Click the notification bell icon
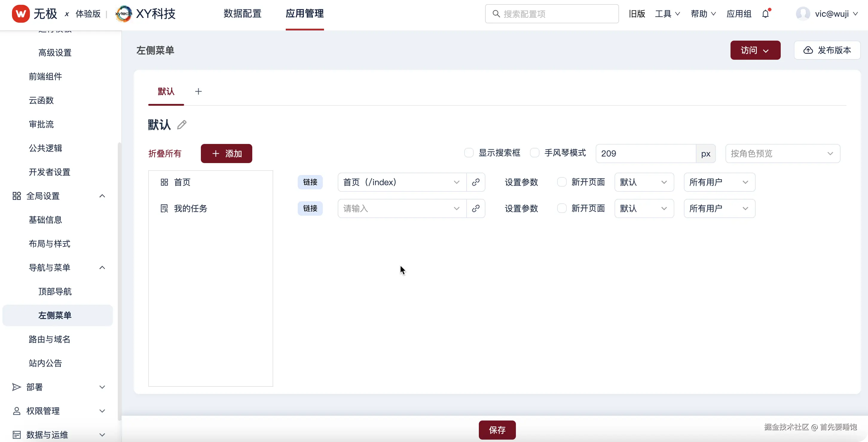 click(x=765, y=14)
